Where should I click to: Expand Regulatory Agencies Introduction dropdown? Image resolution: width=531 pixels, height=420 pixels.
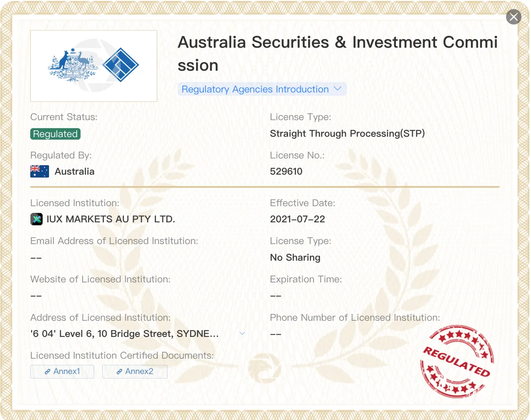[262, 89]
